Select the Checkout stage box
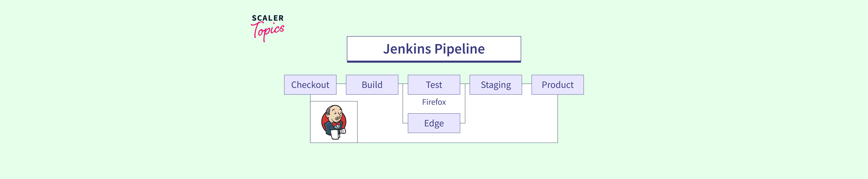This screenshot has width=868, height=179. 310,85
